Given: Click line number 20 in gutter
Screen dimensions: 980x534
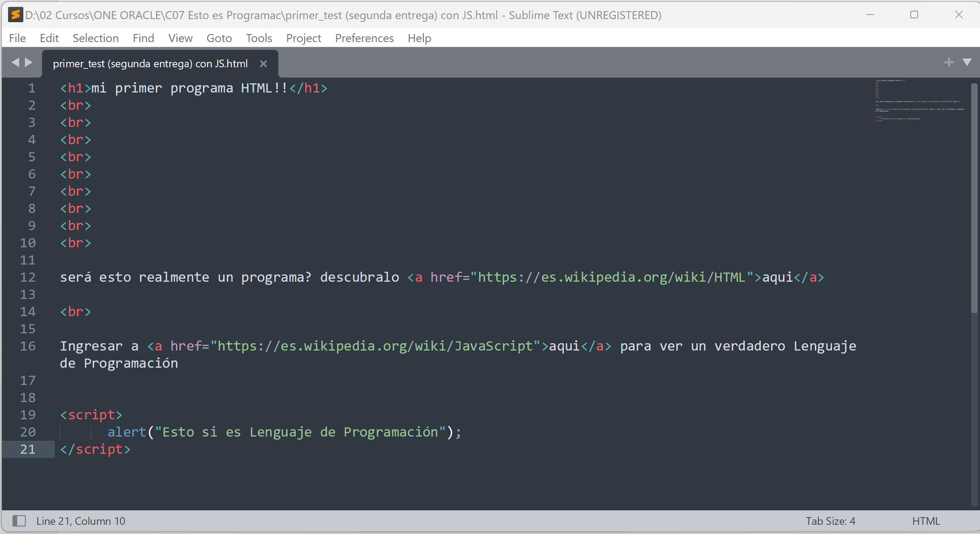Looking at the screenshot, I should click(28, 432).
